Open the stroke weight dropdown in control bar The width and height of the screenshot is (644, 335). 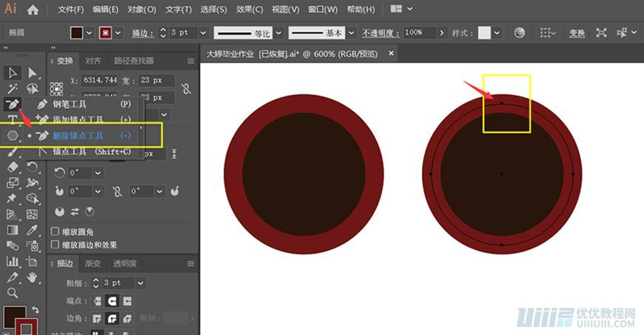pos(204,33)
